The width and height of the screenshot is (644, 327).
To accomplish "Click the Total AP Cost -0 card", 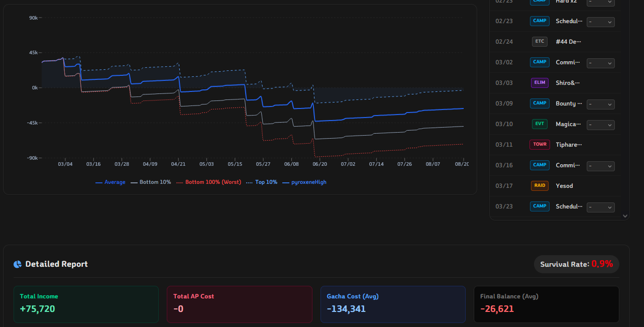I will [240, 304].
